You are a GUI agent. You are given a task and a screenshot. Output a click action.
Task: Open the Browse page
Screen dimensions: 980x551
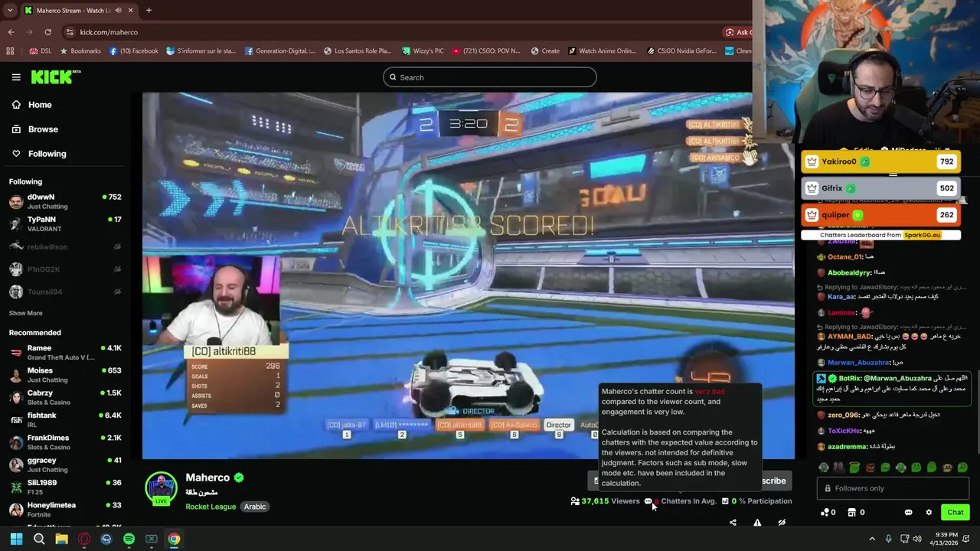pos(34,129)
